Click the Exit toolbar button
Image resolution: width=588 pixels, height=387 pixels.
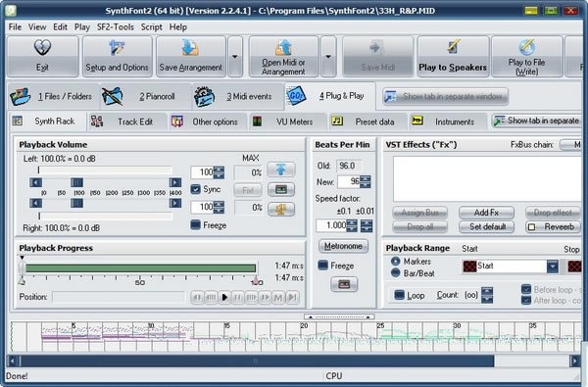tap(43, 57)
